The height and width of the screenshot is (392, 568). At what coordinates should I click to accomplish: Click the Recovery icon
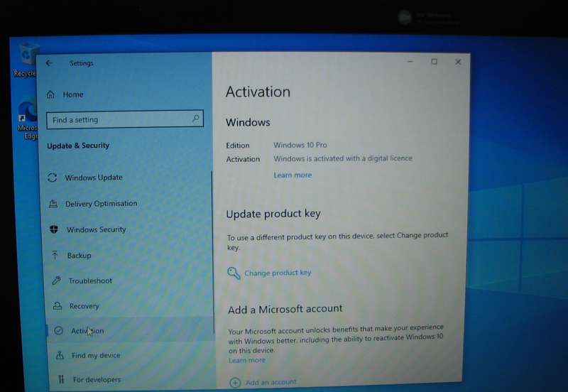pyautogui.click(x=58, y=306)
